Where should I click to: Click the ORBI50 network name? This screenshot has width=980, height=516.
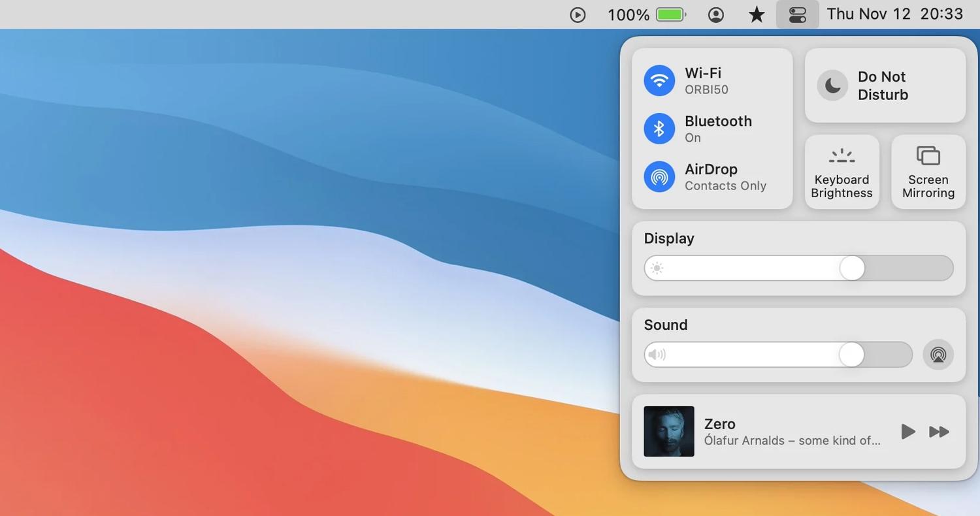pyautogui.click(x=706, y=90)
